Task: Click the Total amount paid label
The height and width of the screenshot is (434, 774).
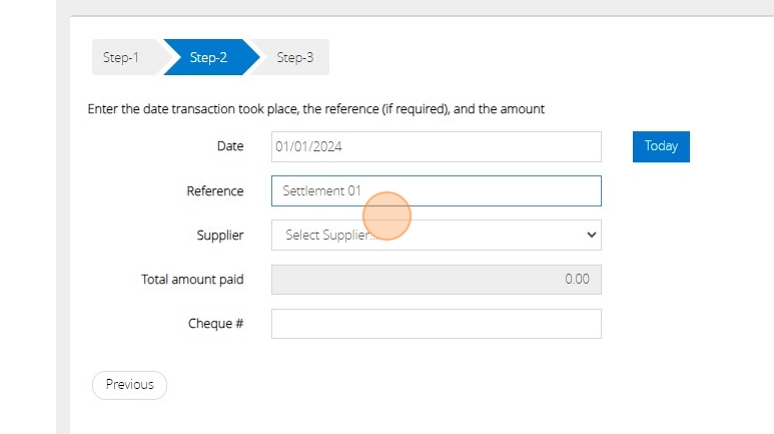Action: click(x=192, y=279)
